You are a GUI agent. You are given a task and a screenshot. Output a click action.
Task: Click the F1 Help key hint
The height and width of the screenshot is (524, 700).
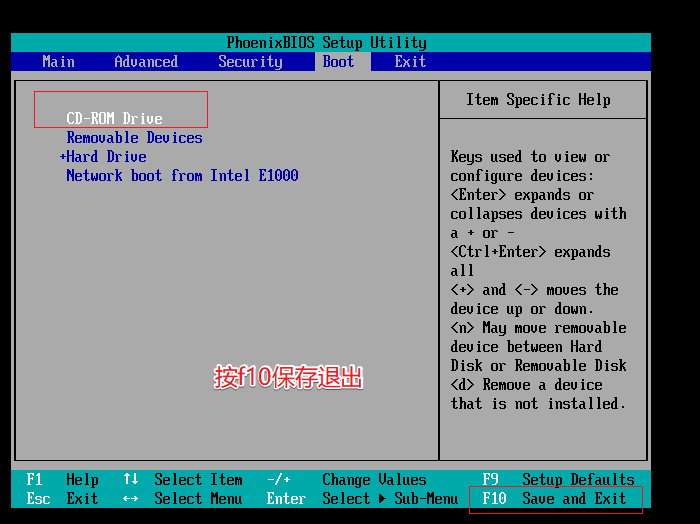point(62,480)
